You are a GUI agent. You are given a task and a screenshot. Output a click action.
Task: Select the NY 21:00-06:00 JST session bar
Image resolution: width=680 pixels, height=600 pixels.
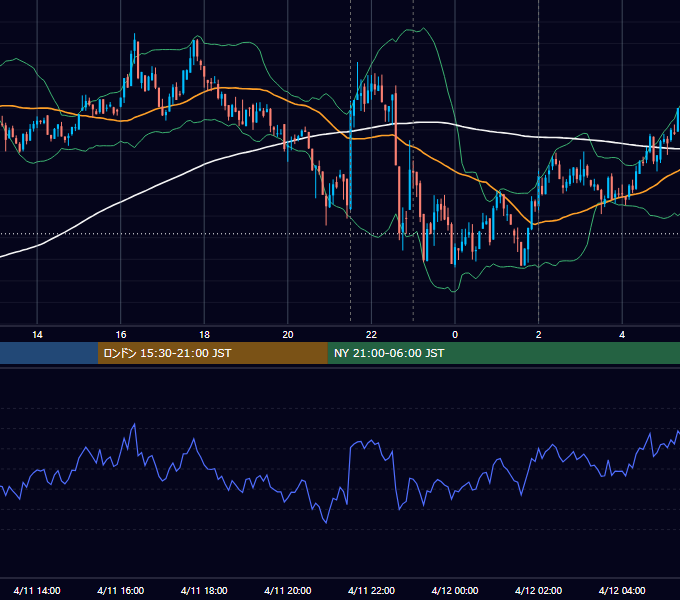point(503,353)
